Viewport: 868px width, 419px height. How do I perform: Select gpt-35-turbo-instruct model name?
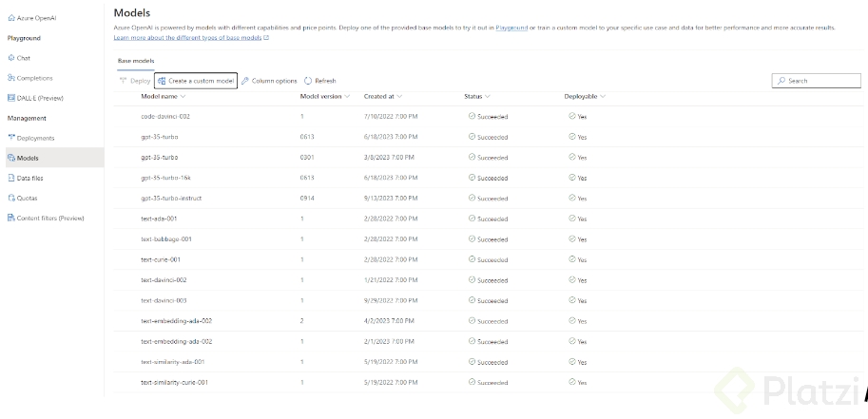click(x=171, y=199)
